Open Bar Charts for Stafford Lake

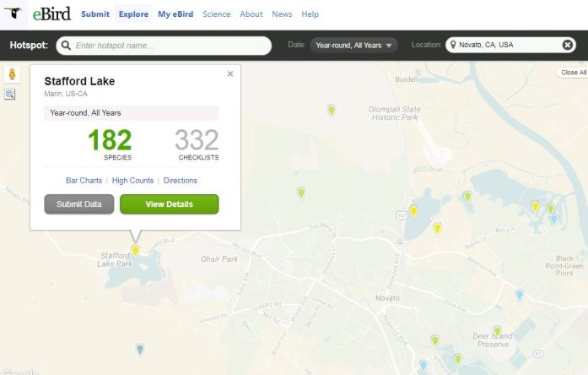click(84, 181)
